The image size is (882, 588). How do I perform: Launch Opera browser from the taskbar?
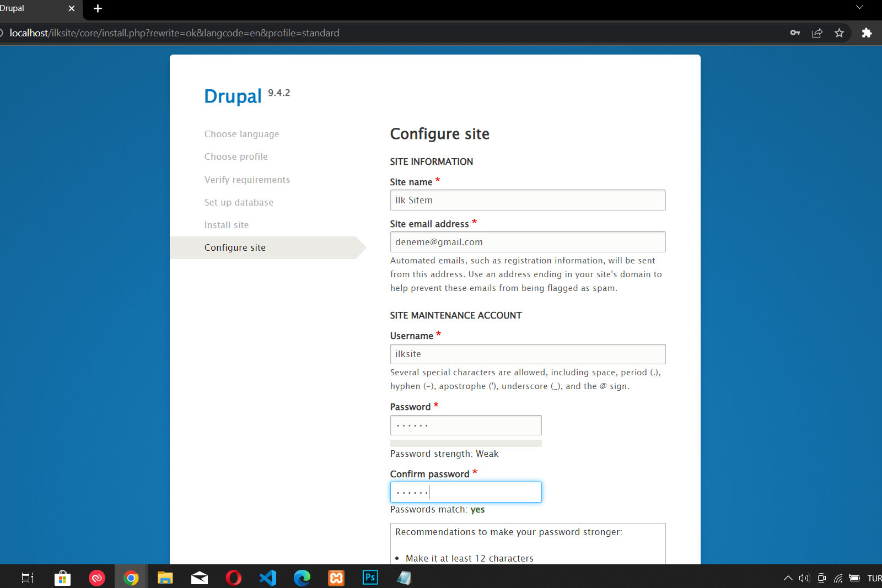click(x=233, y=578)
